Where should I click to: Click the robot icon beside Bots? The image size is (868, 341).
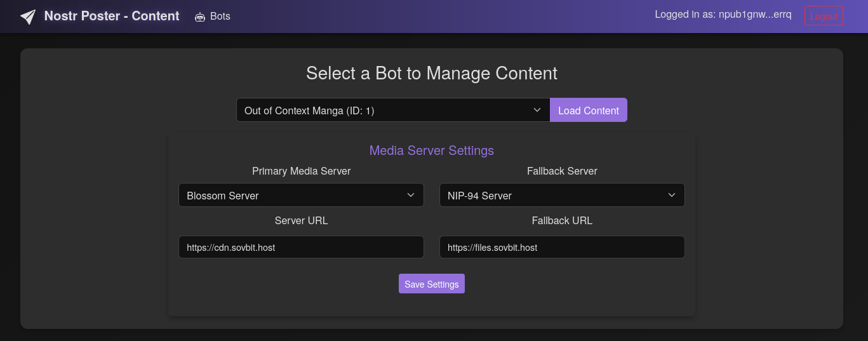point(200,17)
